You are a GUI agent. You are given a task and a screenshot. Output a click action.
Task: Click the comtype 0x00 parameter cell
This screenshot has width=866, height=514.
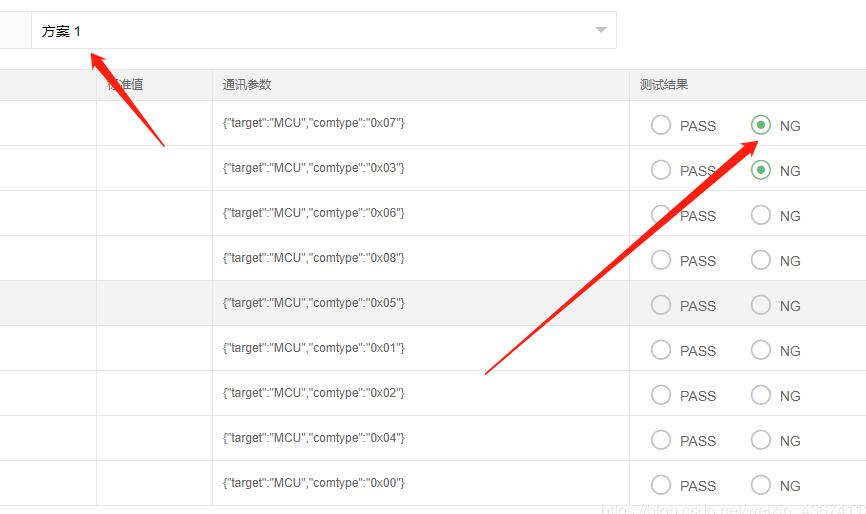tap(313, 483)
